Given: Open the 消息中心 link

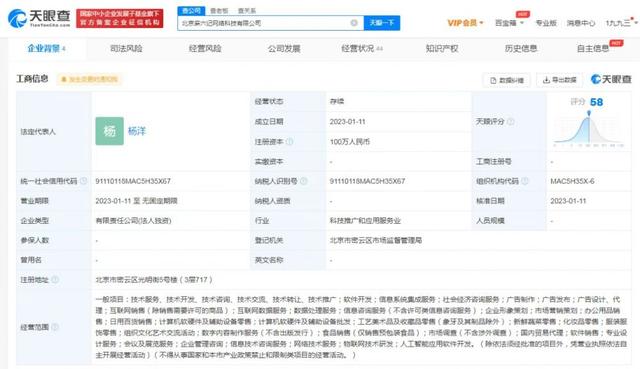Looking at the screenshot, I should [581, 23].
